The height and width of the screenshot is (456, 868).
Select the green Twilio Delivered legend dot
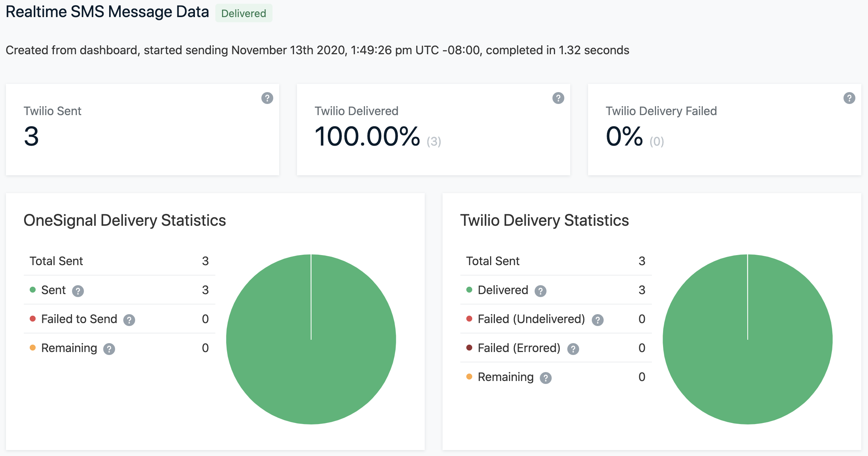pyautogui.click(x=469, y=290)
